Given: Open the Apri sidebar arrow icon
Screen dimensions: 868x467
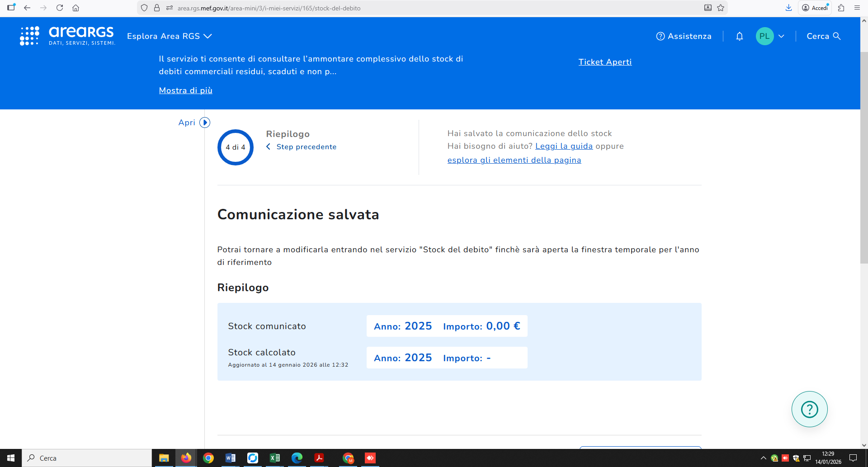Looking at the screenshot, I should click(x=205, y=123).
